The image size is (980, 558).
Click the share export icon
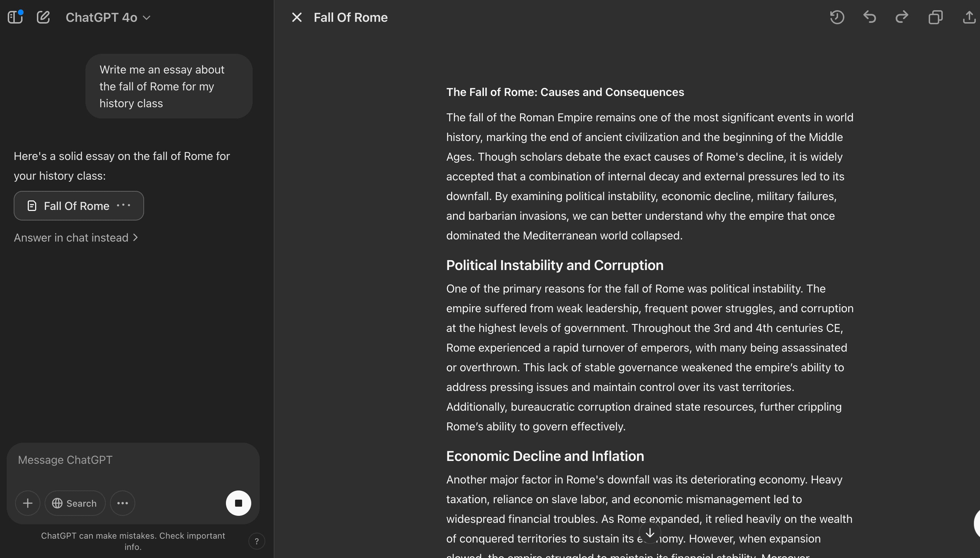point(969,17)
